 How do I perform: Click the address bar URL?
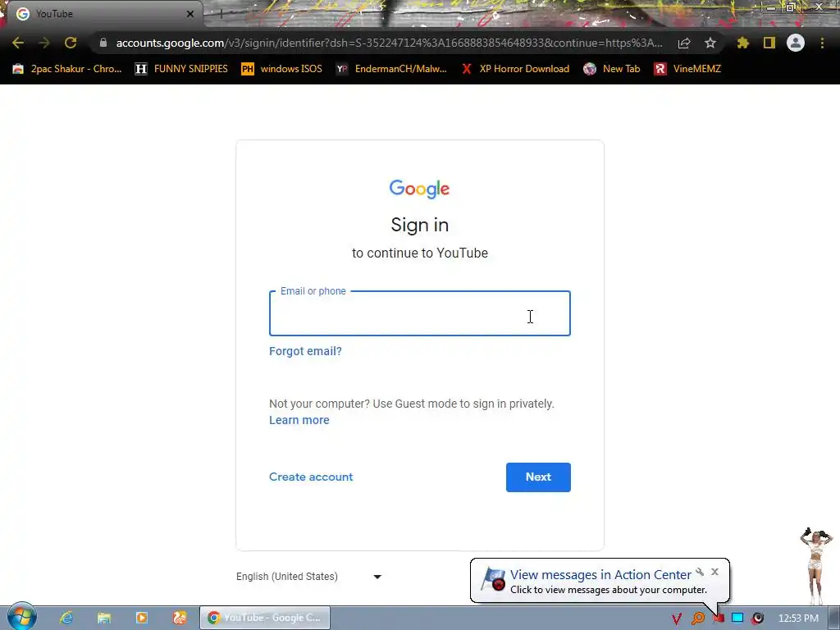(389, 43)
